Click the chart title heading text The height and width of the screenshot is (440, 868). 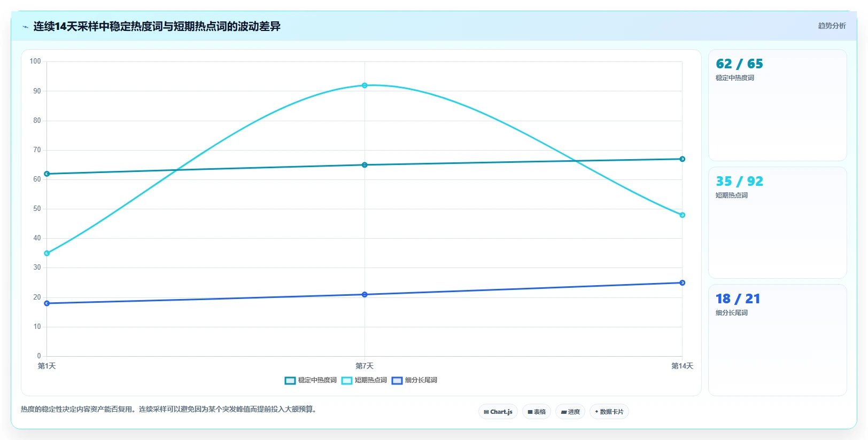(x=157, y=26)
